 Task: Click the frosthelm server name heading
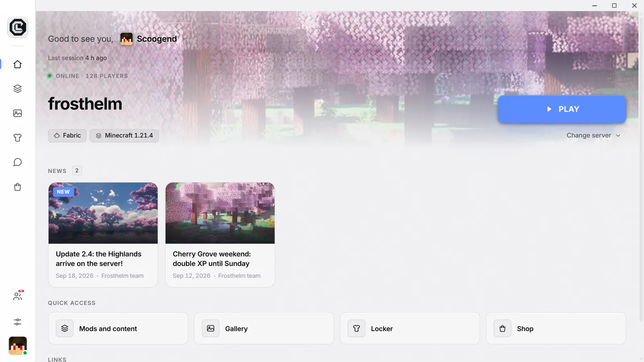click(x=85, y=104)
